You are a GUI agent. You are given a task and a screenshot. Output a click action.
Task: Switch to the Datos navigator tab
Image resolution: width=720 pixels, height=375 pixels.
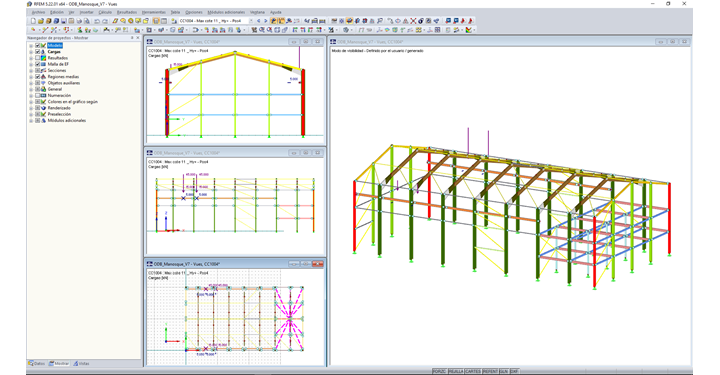click(37, 364)
